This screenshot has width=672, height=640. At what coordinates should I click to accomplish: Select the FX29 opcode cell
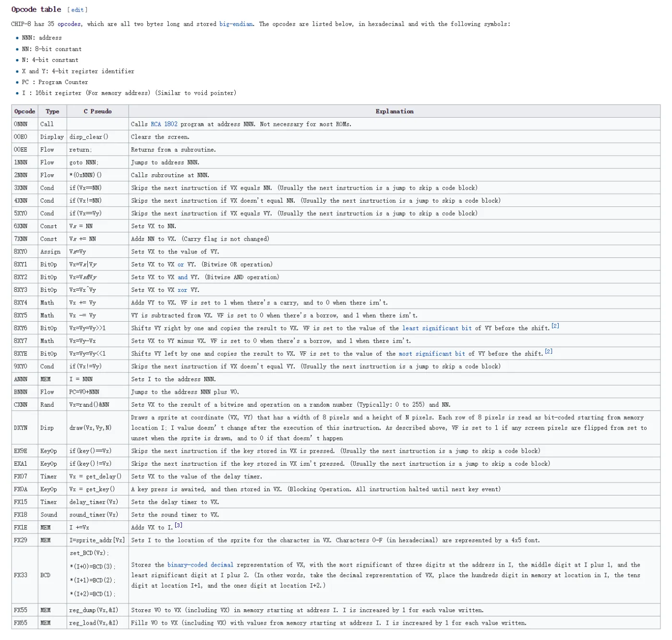(x=25, y=540)
